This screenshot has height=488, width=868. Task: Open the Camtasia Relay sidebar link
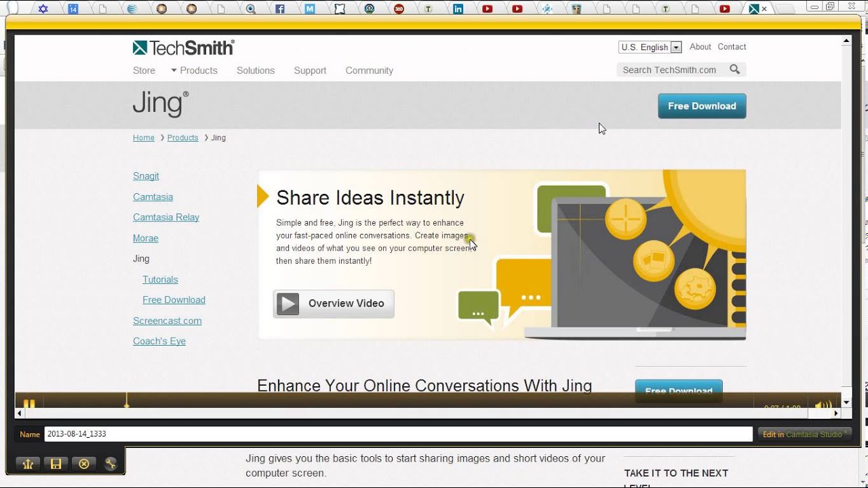pos(166,218)
